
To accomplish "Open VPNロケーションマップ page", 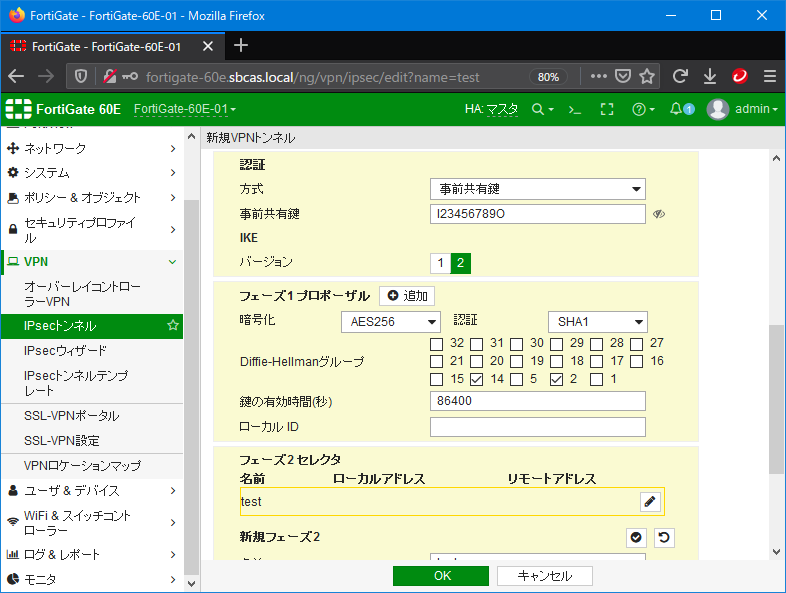I will point(92,466).
